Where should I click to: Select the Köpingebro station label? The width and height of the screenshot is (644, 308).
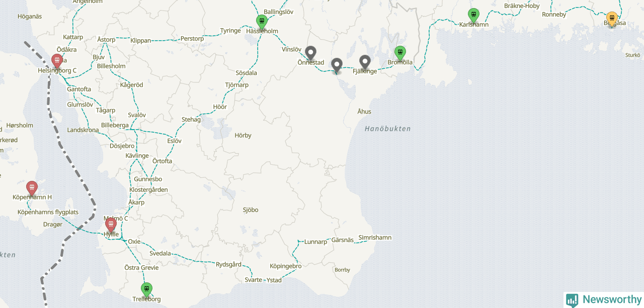click(286, 266)
